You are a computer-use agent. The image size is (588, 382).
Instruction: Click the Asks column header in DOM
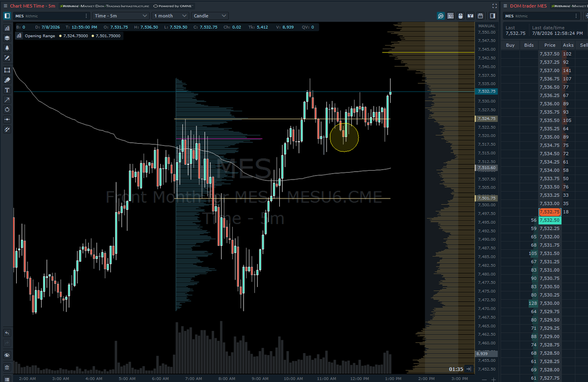[x=568, y=45]
